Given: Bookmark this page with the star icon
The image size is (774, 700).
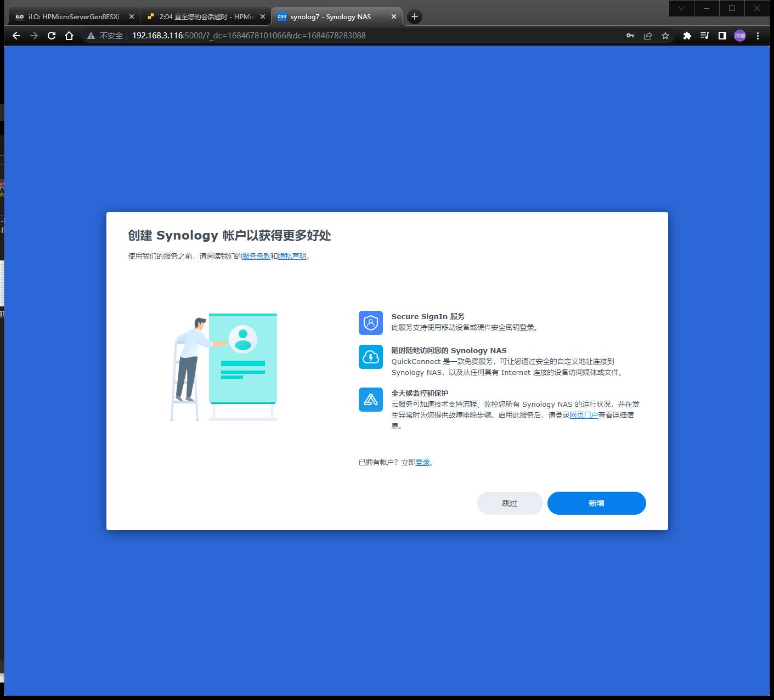Looking at the screenshot, I should click(665, 35).
